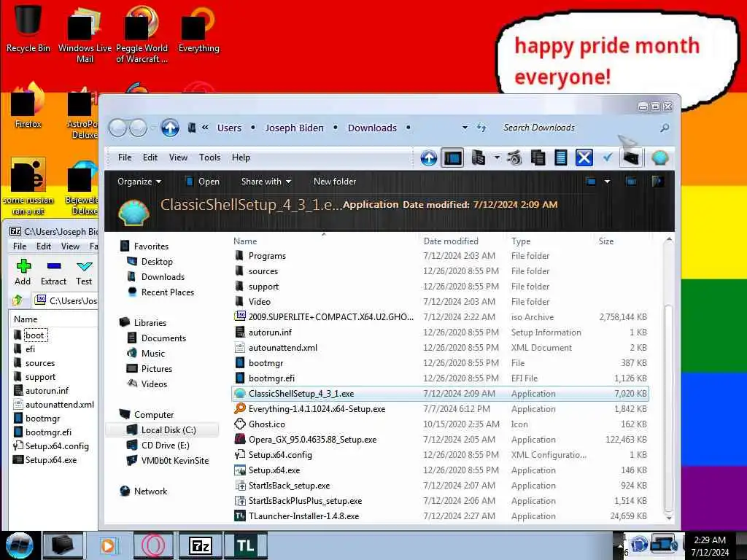Click the address bar refresh button
Screen dimensions: 747x560
coord(481,128)
